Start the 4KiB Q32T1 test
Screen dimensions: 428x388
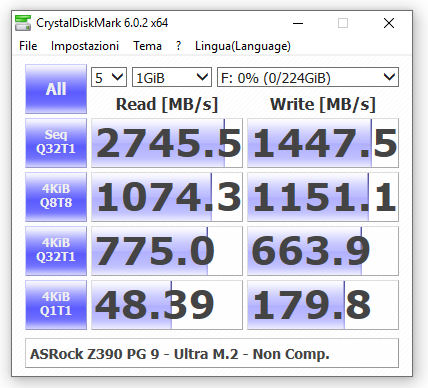[56, 251]
